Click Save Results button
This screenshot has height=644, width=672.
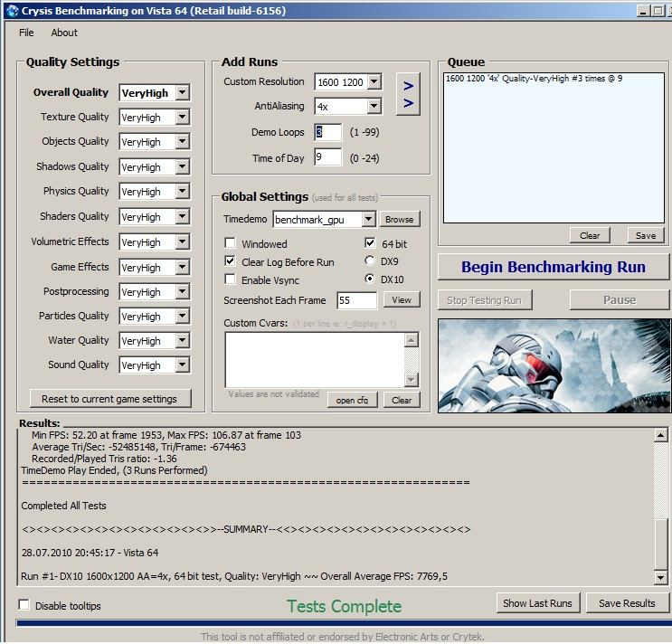point(628,603)
